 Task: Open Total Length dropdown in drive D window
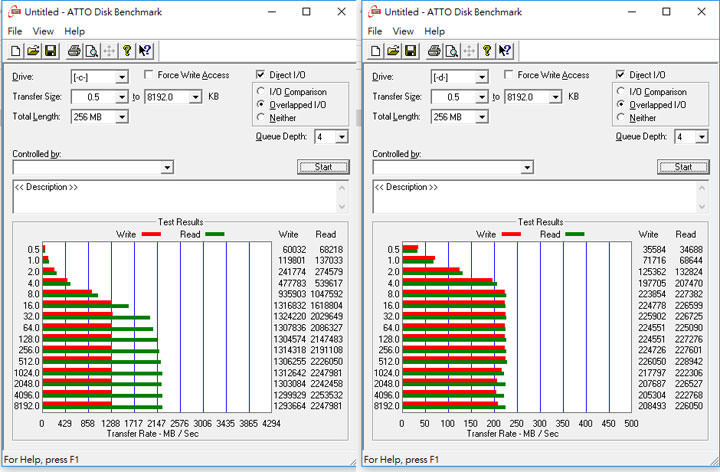(482, 117)
